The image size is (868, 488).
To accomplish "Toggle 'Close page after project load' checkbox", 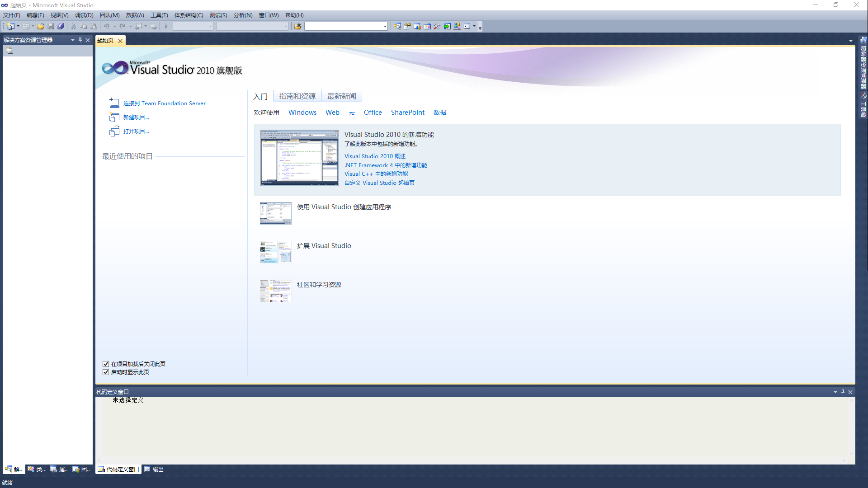I will pyautogui.click(x=106, y=364).
